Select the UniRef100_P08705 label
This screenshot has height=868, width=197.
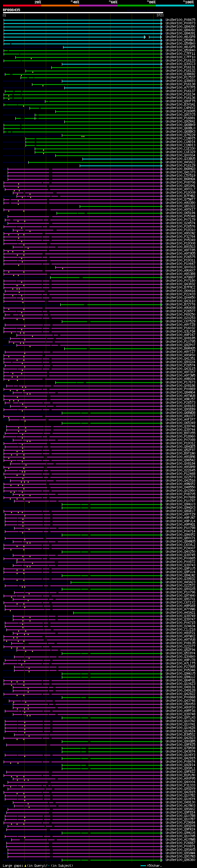180,494
